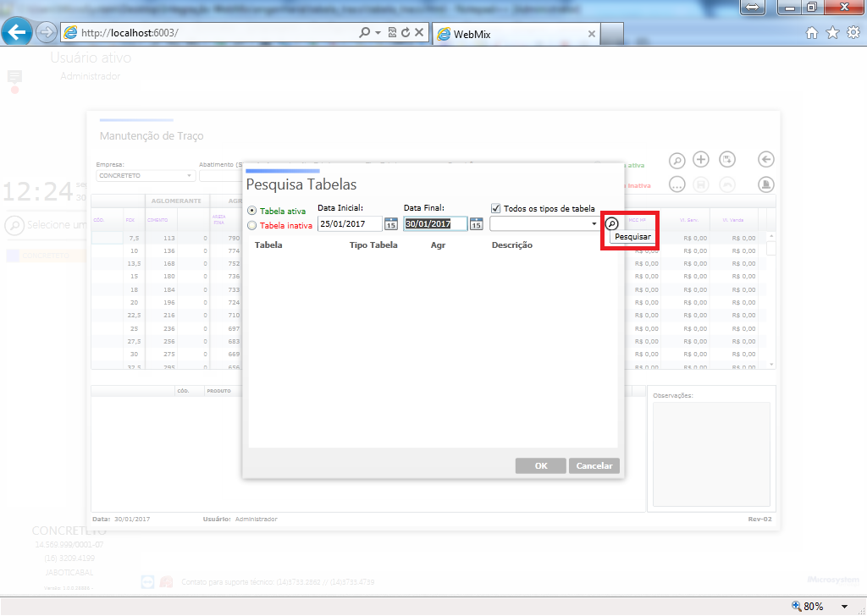This screenshot has width=867, height=616.
Task: Click the OK button
Action: coord(541,465)
